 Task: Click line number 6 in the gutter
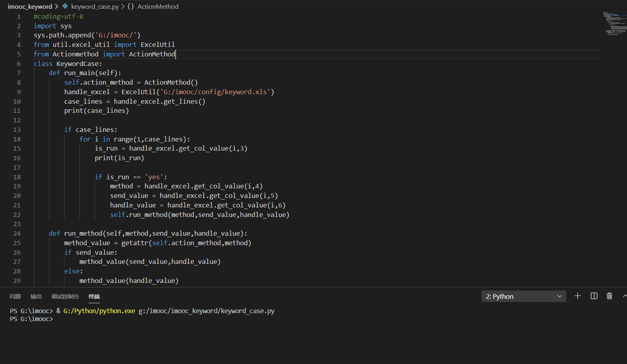tap(19, 64)
